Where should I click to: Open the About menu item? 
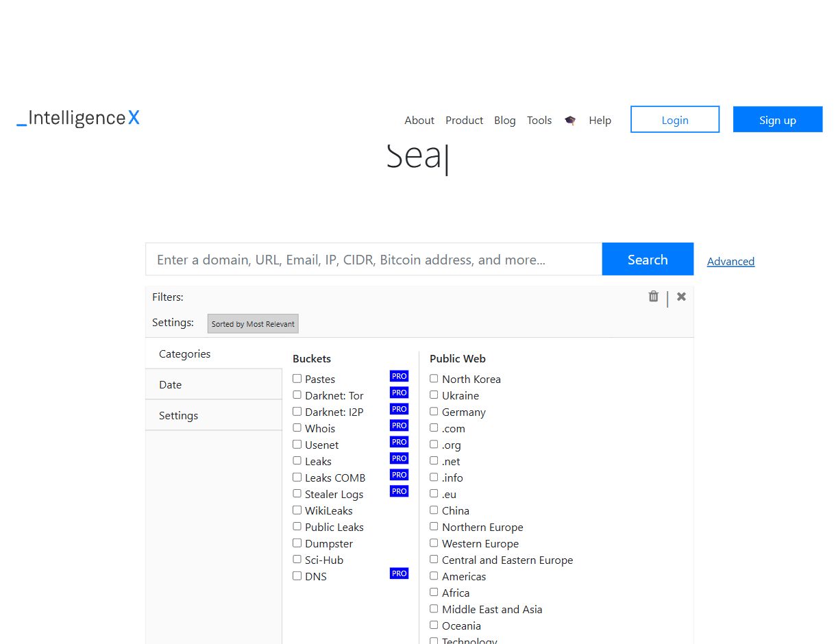[419, 120]
